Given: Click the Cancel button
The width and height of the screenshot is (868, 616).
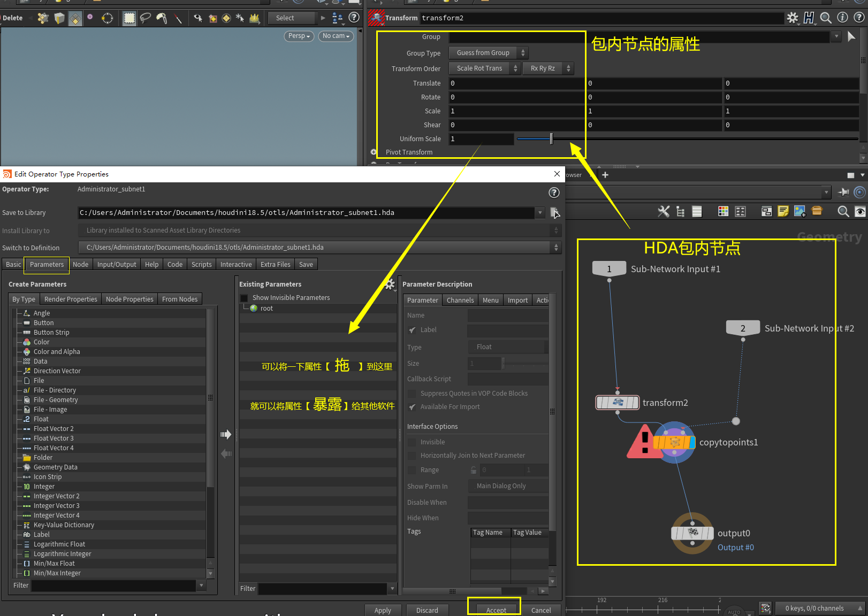Looking at the screenshot, I should (541, 610).
